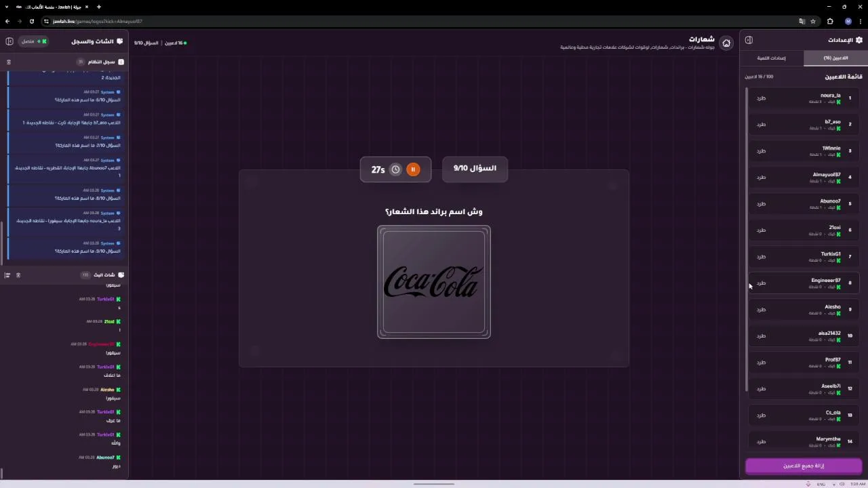Bookmark this page with star icon

coord(813,21)
